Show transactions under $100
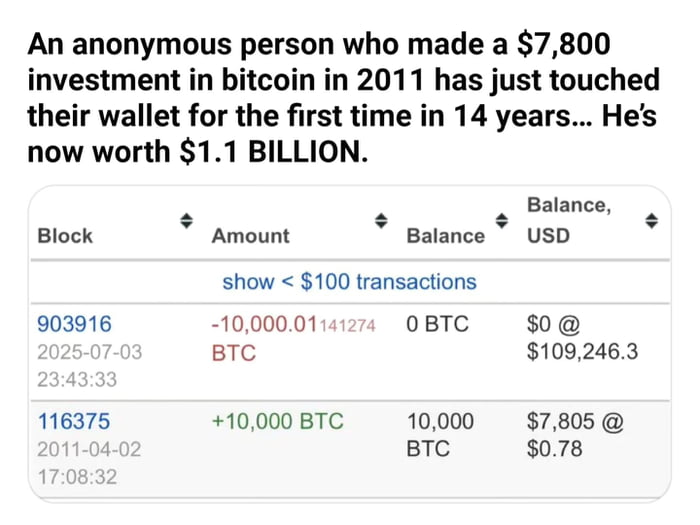 click(349, 282)
